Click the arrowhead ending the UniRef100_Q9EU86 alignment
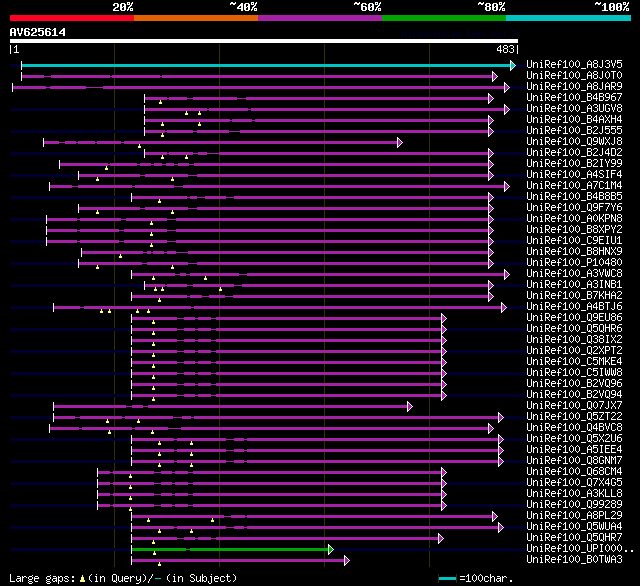This screenshot has height=586, width=640. [x=444, y=318]
